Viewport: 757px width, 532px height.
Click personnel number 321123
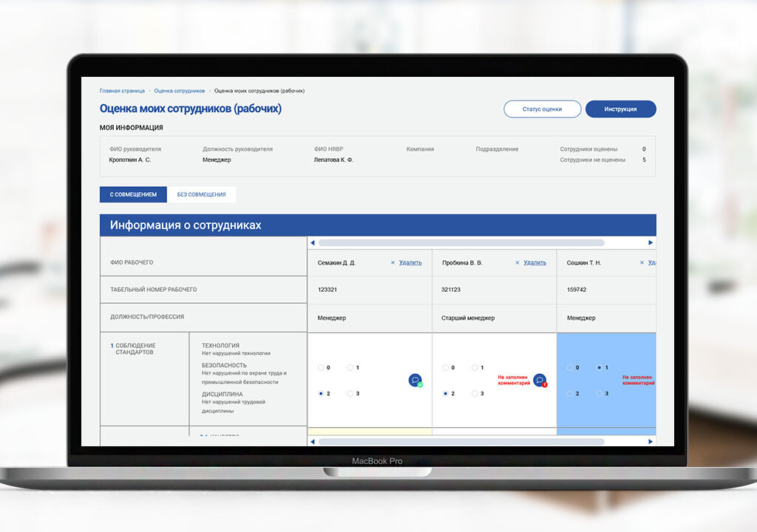(451, 290)
